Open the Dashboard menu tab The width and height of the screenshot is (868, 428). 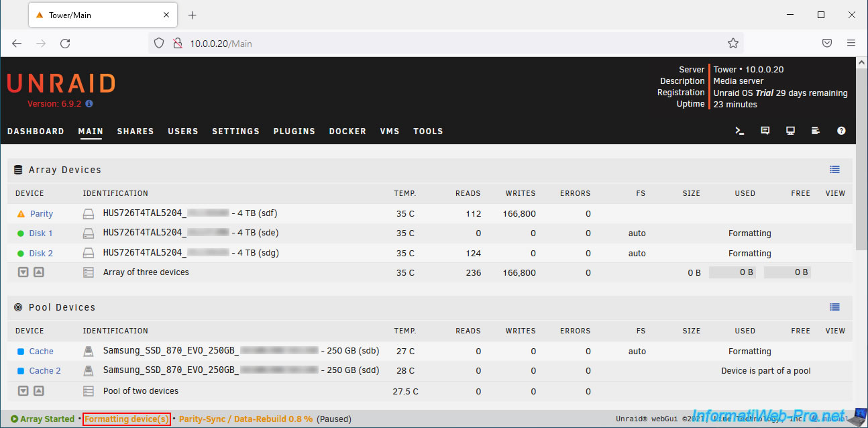click(36, 131)
